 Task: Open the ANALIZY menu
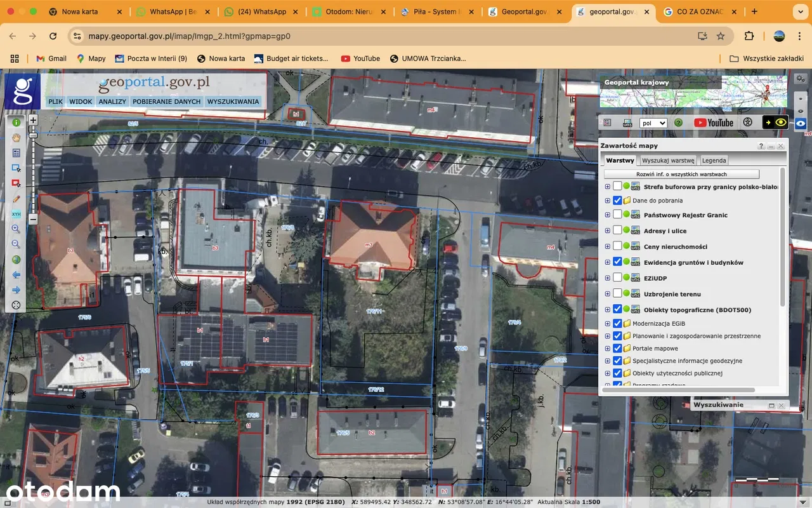click(112, 102)
